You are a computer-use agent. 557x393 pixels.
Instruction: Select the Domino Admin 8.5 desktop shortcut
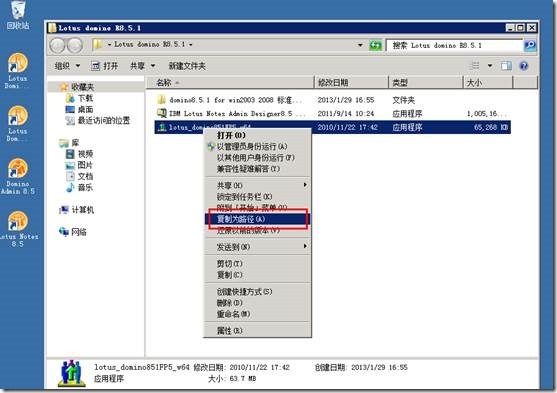(x=18, y=177)
